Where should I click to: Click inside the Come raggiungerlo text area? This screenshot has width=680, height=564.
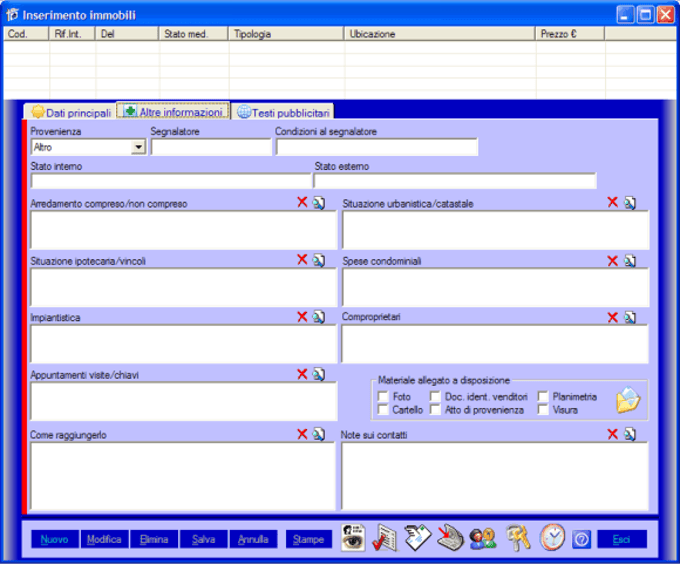(x=183, y=476)
